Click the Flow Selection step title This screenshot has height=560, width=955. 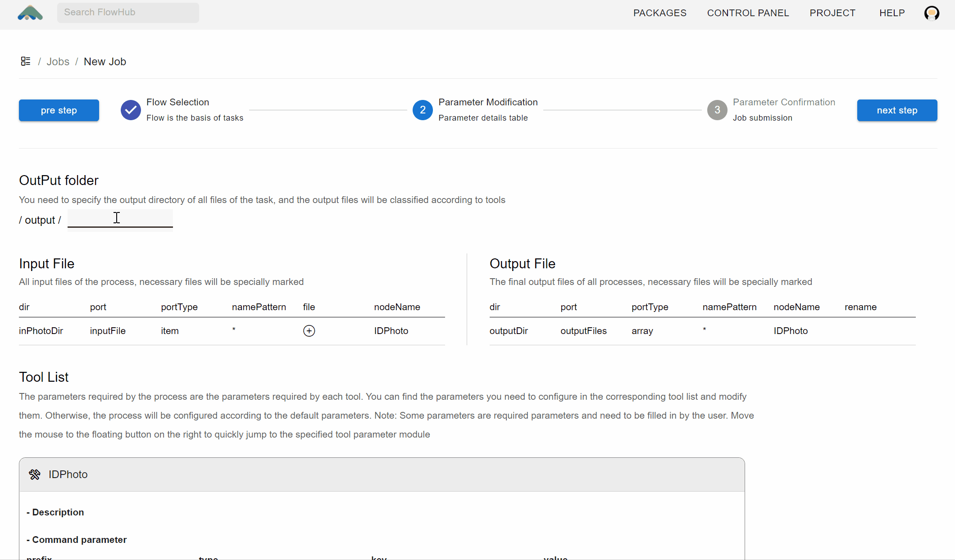(x=177, y=102)
